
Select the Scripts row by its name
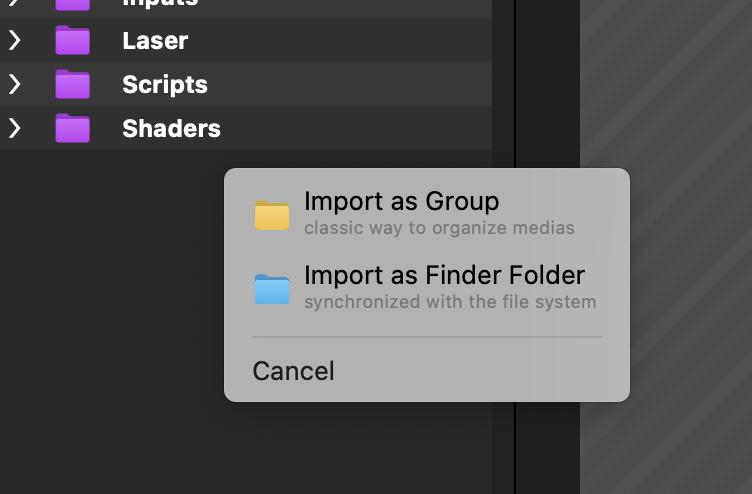(165, 85)
